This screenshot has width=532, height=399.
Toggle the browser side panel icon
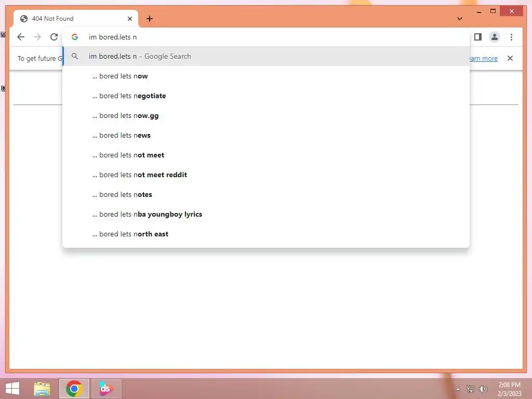(478, 37)
